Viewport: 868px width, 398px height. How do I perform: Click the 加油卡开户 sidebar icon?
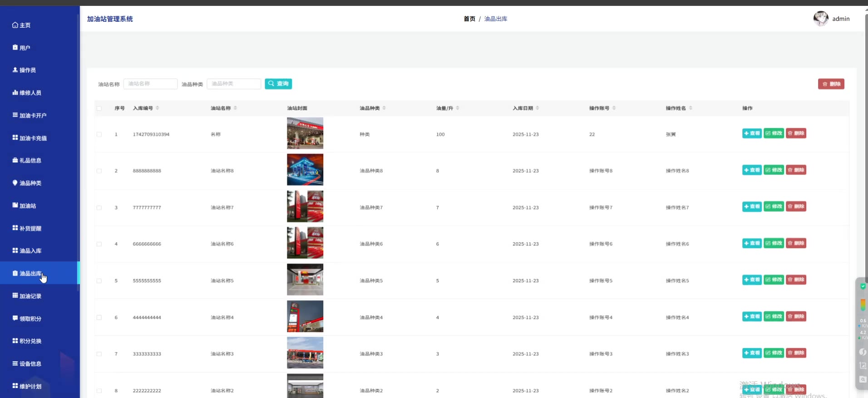[15, 115]
